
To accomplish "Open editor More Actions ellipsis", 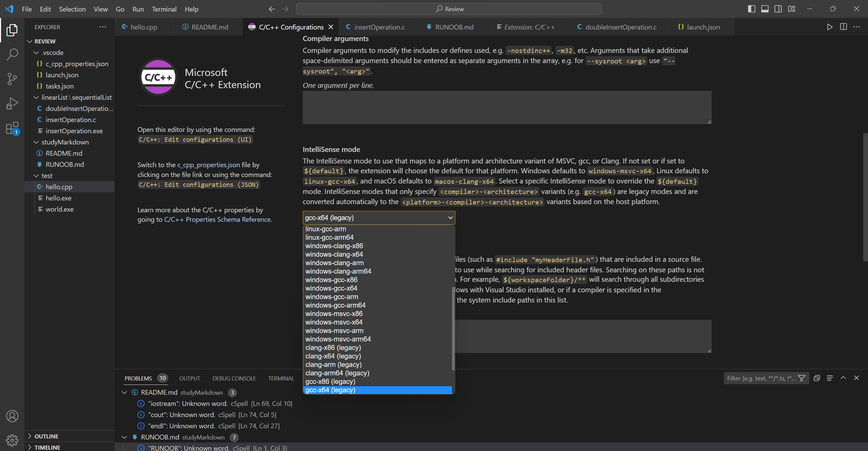I will point(857,27).
